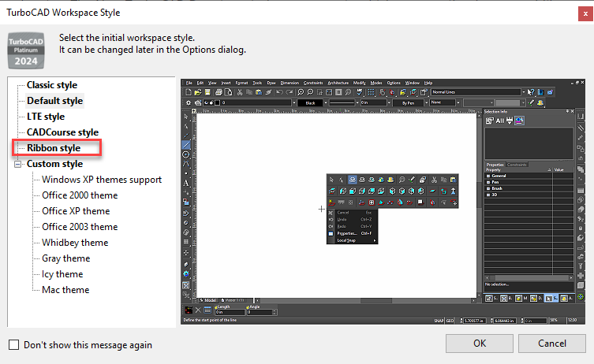Click the Undo arrow icon in preview toolbar
The width and height of the screenshot is (594, 364).
279,92
